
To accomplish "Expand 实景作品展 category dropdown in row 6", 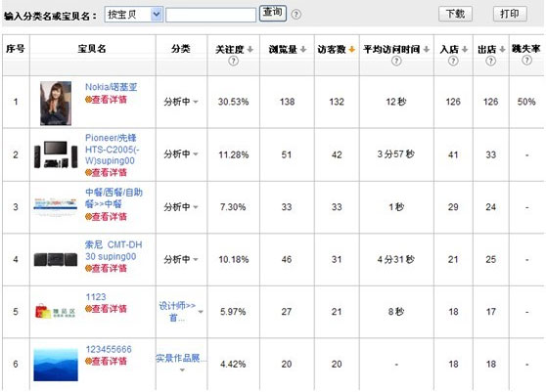I will click(182, 370).
